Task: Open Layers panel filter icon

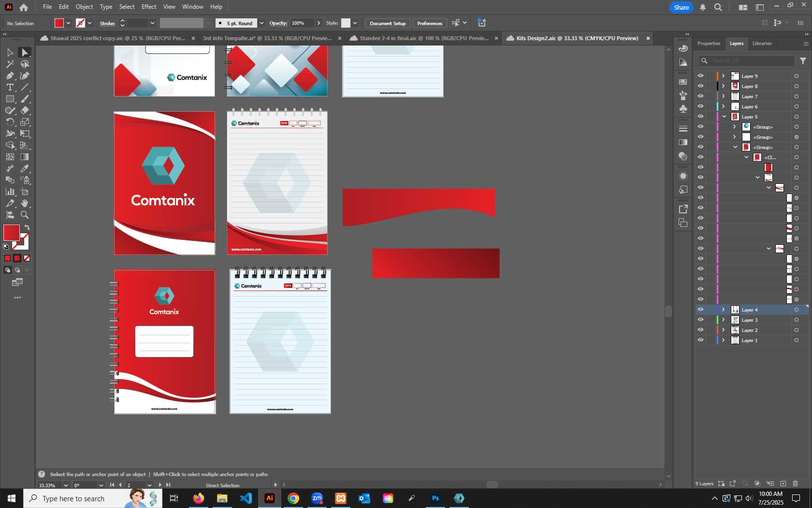Action: [803, 61]
